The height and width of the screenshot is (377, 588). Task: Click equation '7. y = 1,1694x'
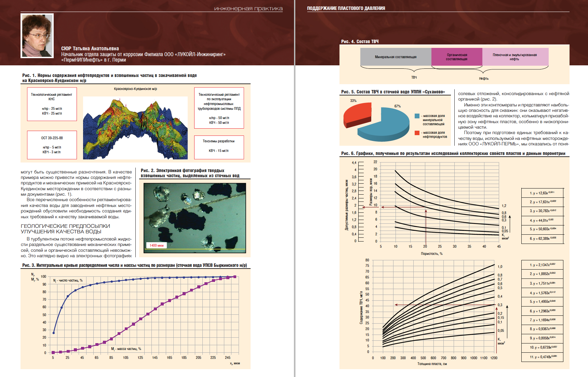click(x=542, y=320)
